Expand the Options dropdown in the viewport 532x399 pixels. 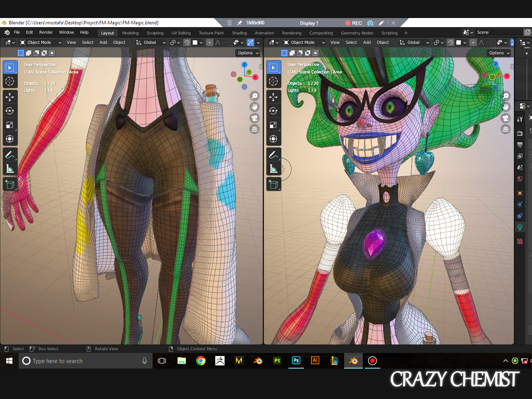(x=247, y=53)
